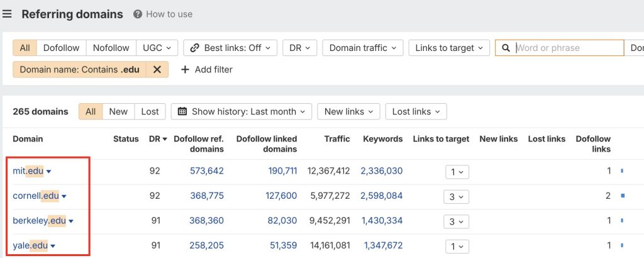Click the 14,161,081 traffic value
The height and width of the screenshot is (258, 644).
[x=330, y=245]
